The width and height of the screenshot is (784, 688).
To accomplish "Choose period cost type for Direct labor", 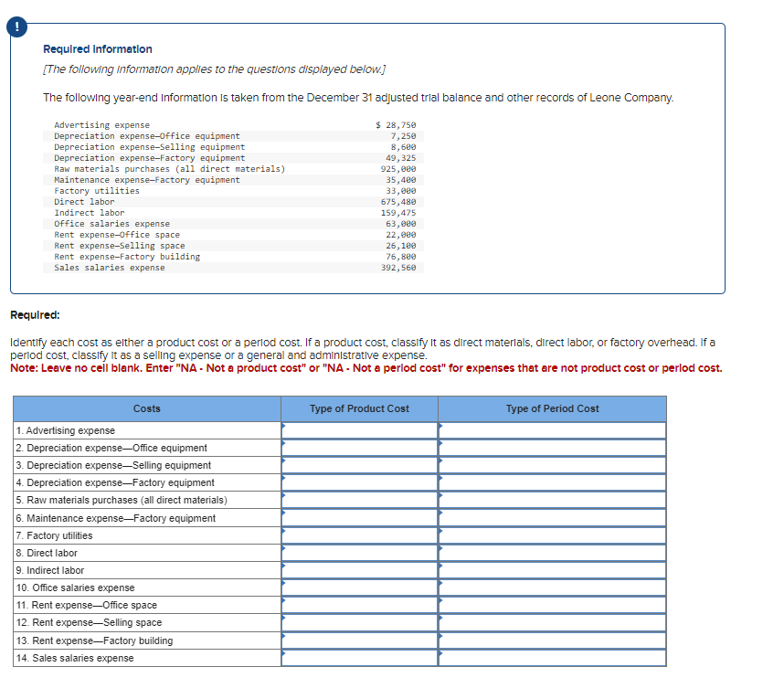I will [552, 553].
